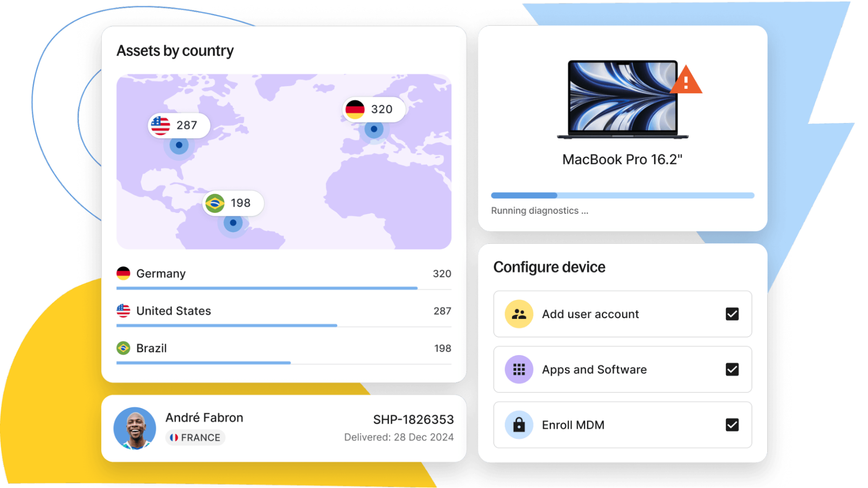Toggle the Enroll MDM checkbox

[x=732, y=425]
